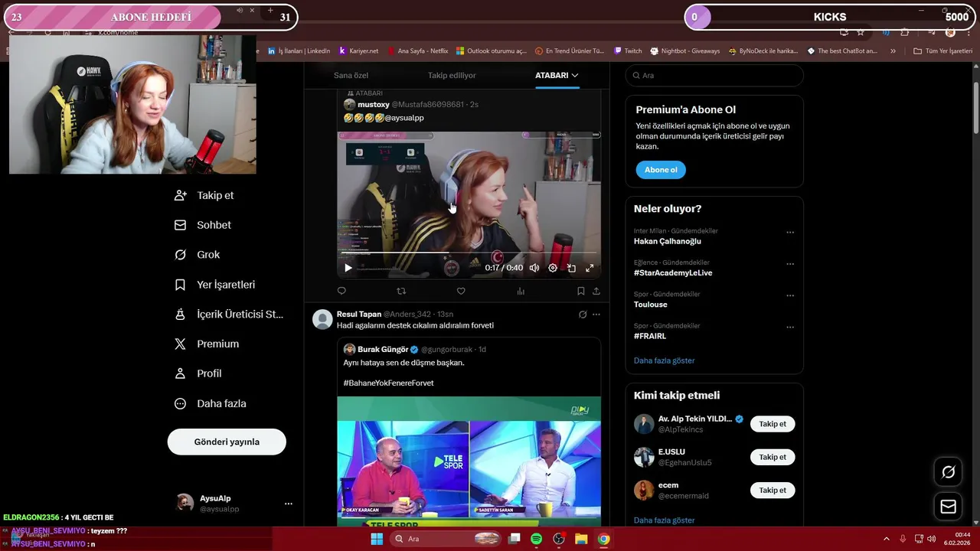
Task: Follow Av. Alp Tekin YILDI...
Action: tap(773, 424)
